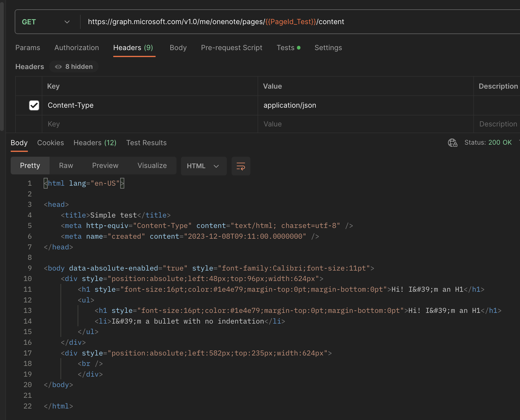Switch to Preview response view
The image size is (520, 420).
tap(105, 165)
